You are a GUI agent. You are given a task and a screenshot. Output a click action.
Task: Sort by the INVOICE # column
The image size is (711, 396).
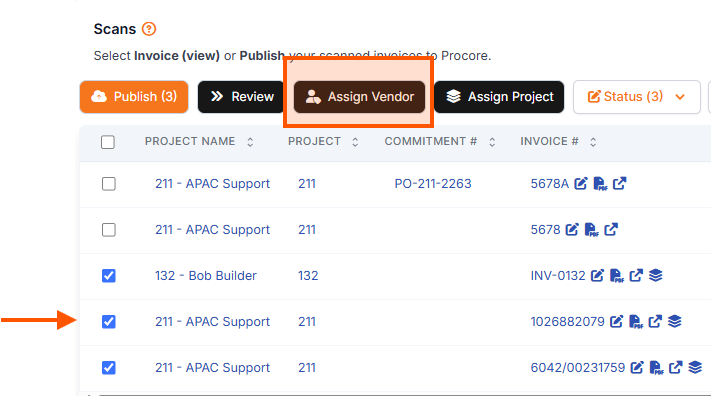(x=593, y=142)
